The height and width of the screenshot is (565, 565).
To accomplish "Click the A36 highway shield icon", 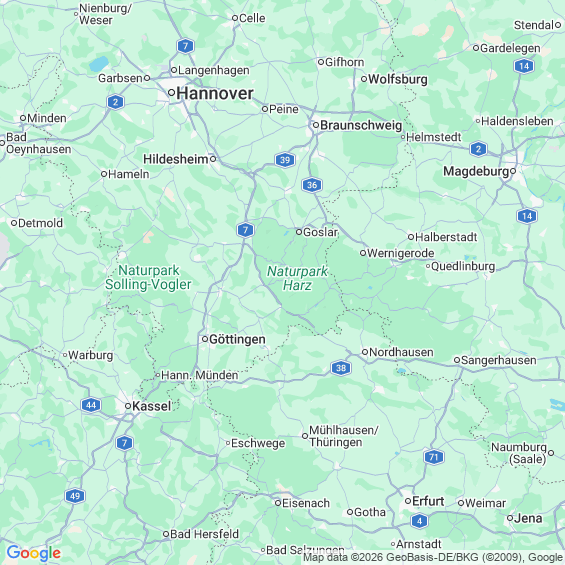I will pos(312,185).
